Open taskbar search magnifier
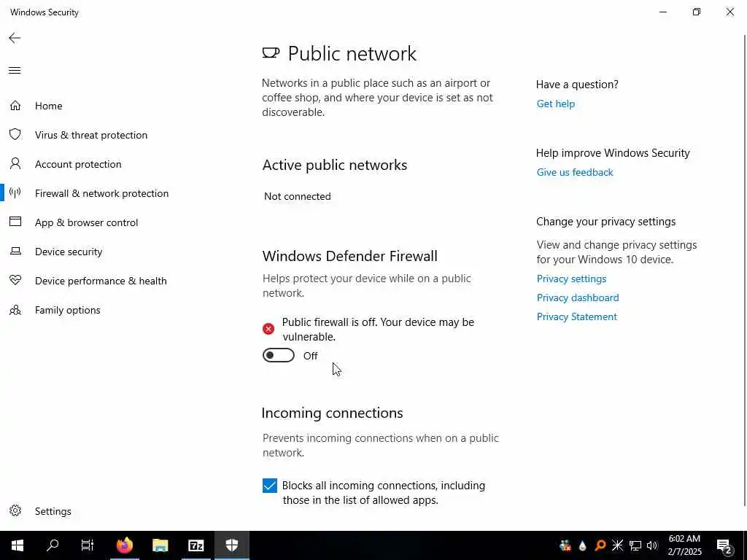The height and width of the screenshot is (560, 747). [53, 545]
